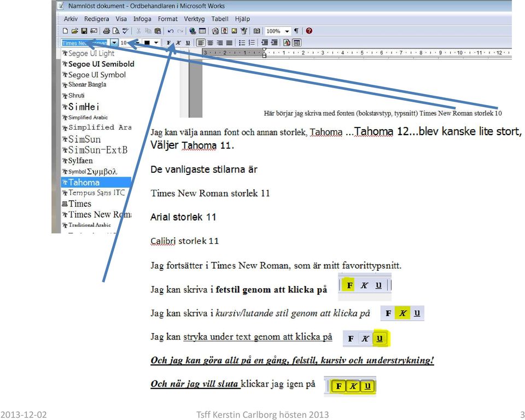
Task: Send document by e-mail icon
Action: (94, 31)
